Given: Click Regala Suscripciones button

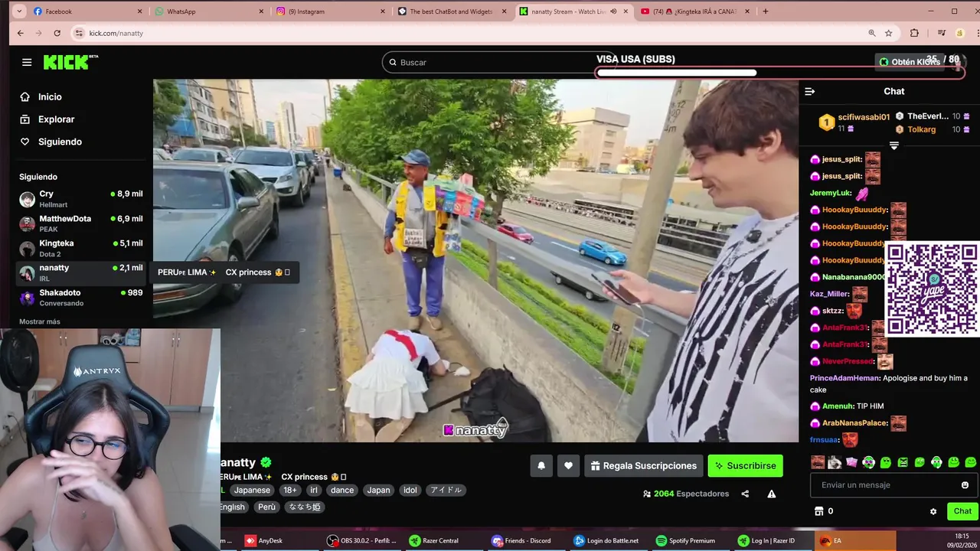Looking at the screenshot, I should point(644,465).
